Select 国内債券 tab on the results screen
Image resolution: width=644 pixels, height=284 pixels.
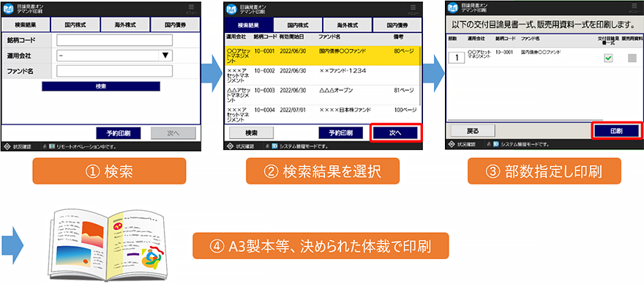pos(397,26)
